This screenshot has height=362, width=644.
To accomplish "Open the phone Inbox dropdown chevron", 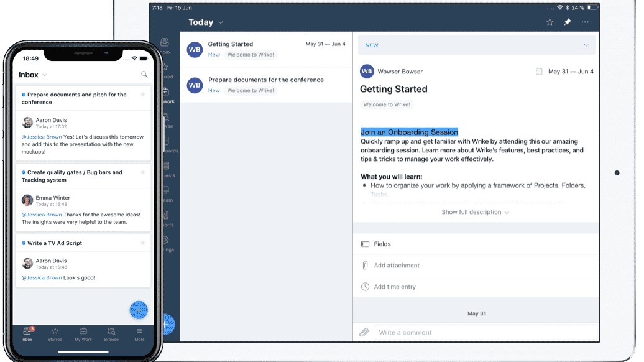I will (45, 75).
